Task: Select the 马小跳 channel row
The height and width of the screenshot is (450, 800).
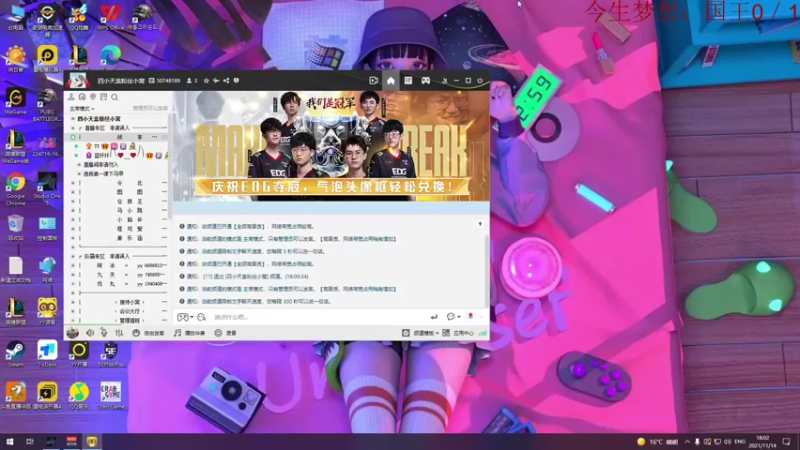Action: point(119,210)
